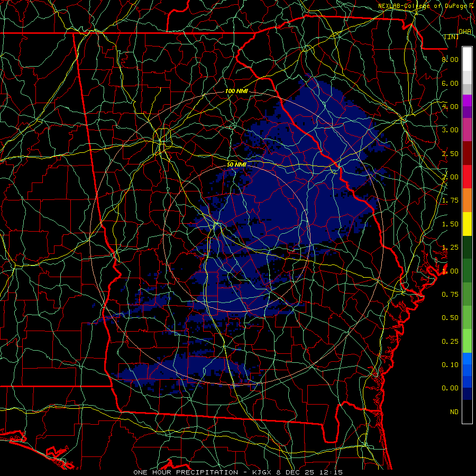This screenshot has width=476, height=476.
Task: Select the 2.50 legend value
Action: point(450,153)
